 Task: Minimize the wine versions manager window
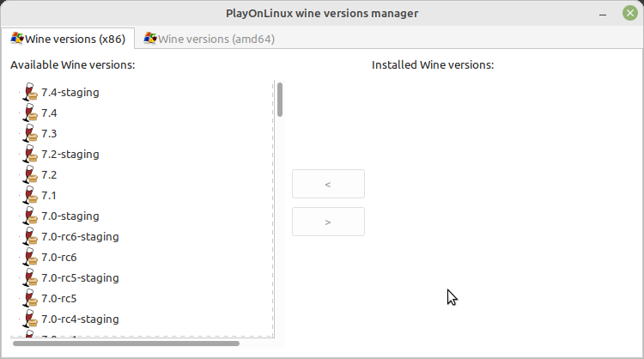(x=603, y=14)
